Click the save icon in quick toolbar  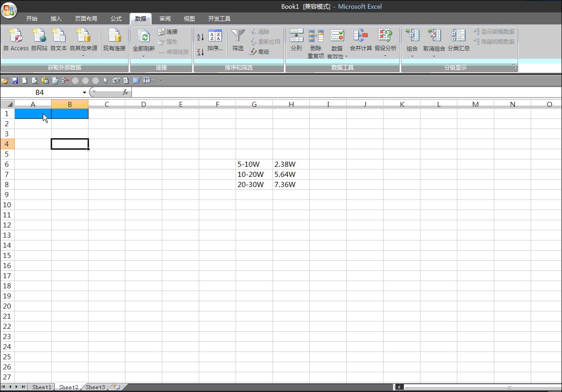coord(15,81)
